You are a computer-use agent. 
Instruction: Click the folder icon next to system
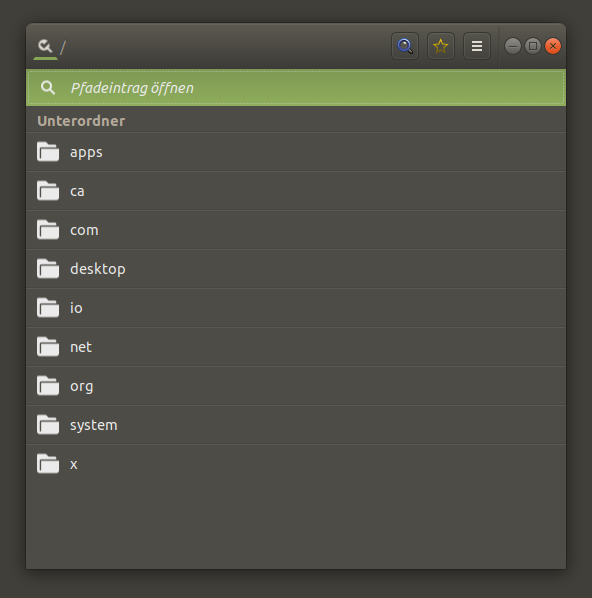[48, 424]
